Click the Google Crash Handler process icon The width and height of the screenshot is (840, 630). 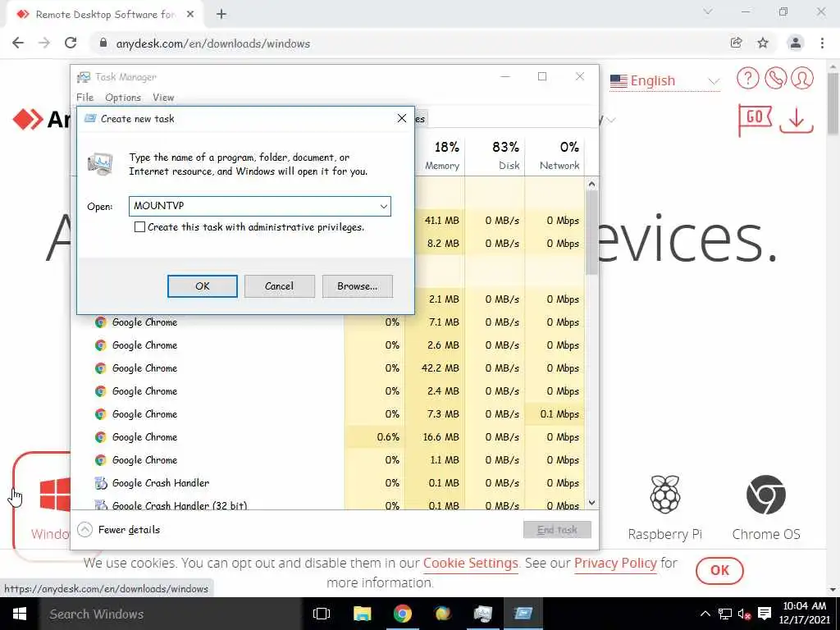pos(101,483)
